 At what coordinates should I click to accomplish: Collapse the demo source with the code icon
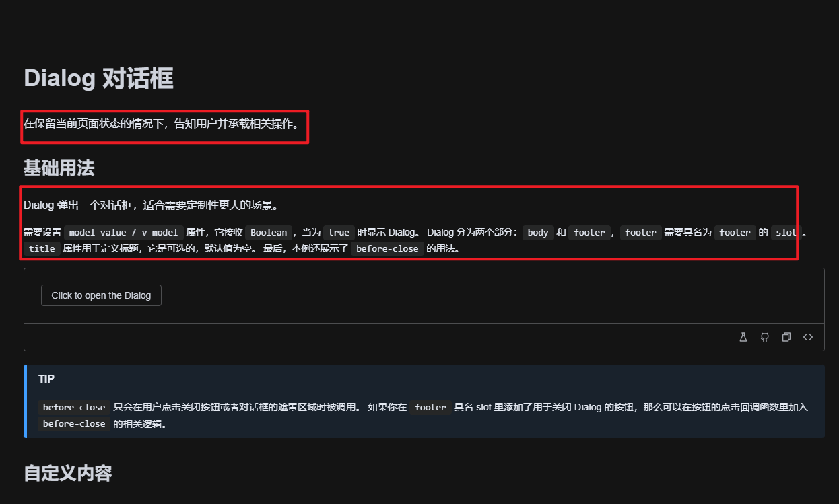(807, 336)
